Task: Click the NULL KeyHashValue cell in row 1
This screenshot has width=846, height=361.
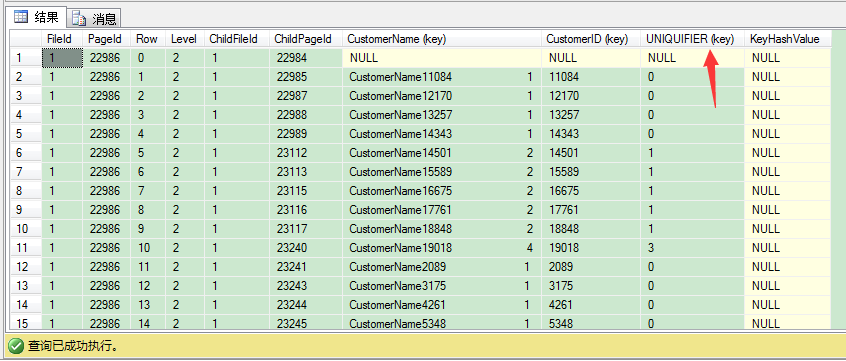Action: (788, 58)
